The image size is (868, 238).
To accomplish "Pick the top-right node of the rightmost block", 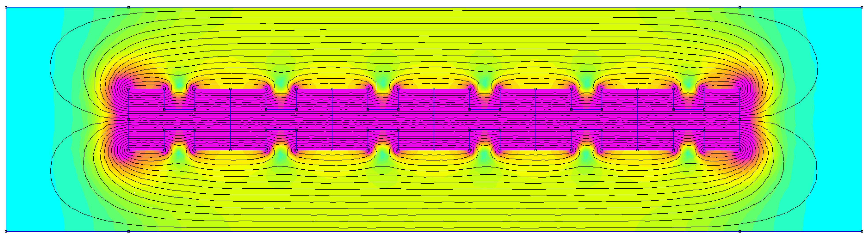I will click(740, 89).
